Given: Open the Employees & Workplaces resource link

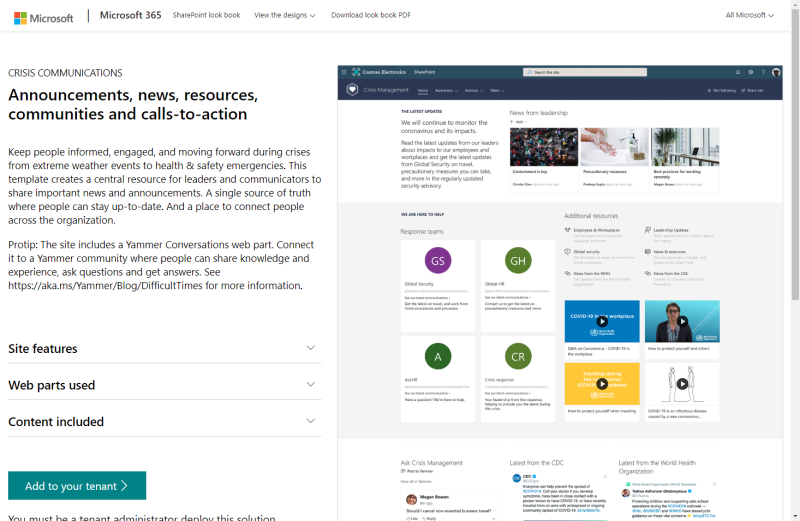Looking at the screenshot, I should [x=596, y=230].
